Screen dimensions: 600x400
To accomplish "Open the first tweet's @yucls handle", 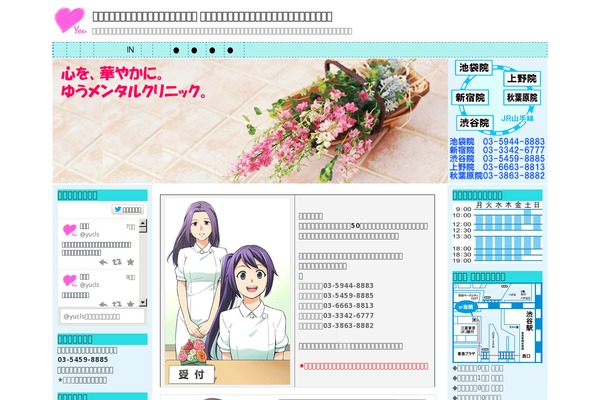I will 90,234.
